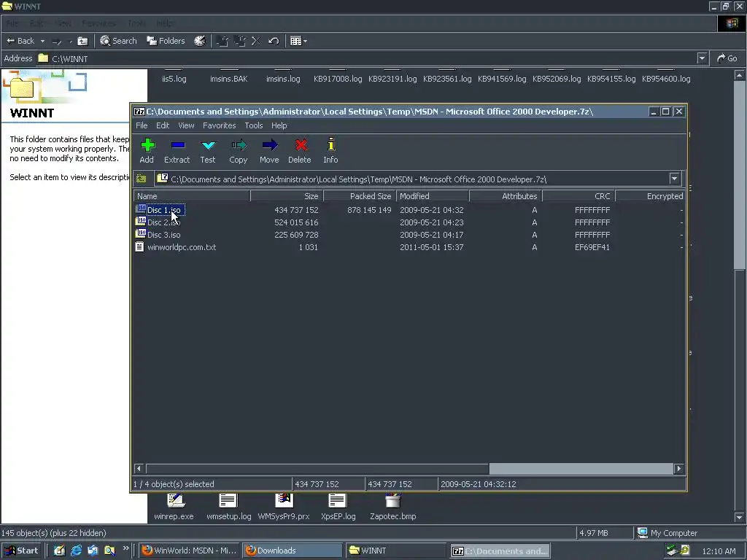Switch to WinWorld MSDN Firefox taskbar button
747x560 pixels.
coord(190,551)
